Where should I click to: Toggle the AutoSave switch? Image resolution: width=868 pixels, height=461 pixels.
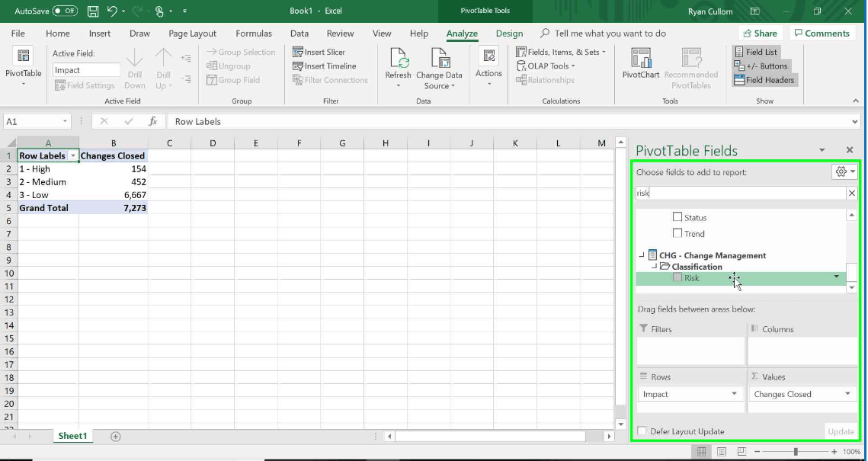coord(64,11)
